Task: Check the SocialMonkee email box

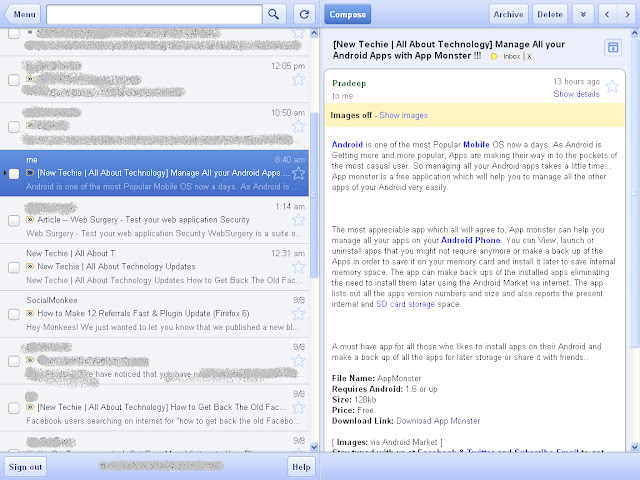Action: click(x=14, y=314)
